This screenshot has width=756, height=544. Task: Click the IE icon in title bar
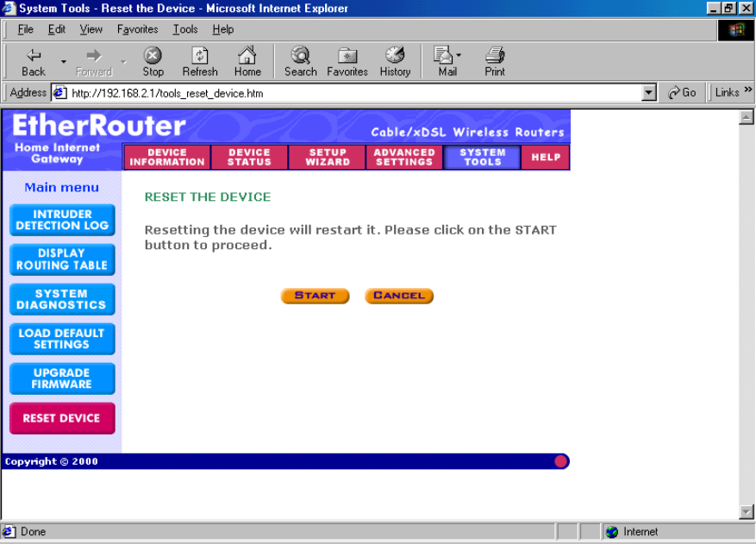[9, 9]
